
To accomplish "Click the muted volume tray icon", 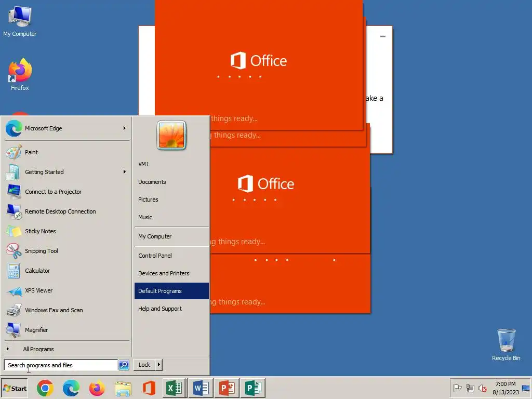I will pos(482,388).
